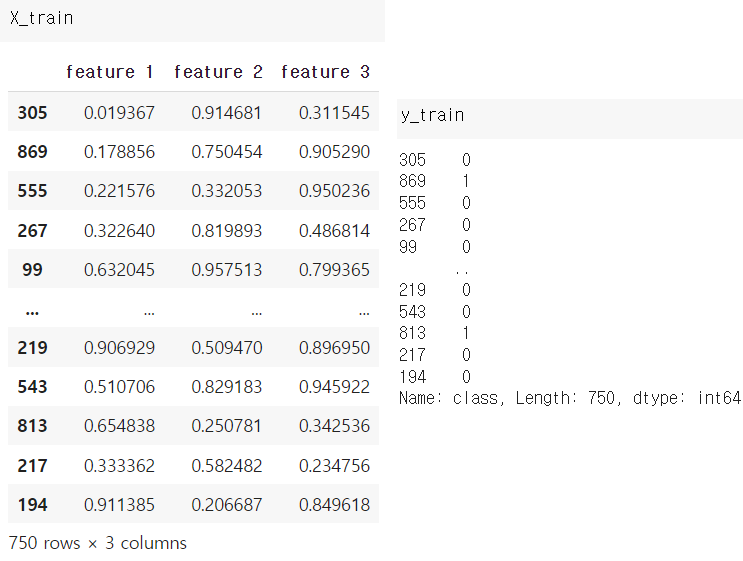The image size is (743, 561).
Task: Select cell value 0.911385
Action: tap(119, 505)
